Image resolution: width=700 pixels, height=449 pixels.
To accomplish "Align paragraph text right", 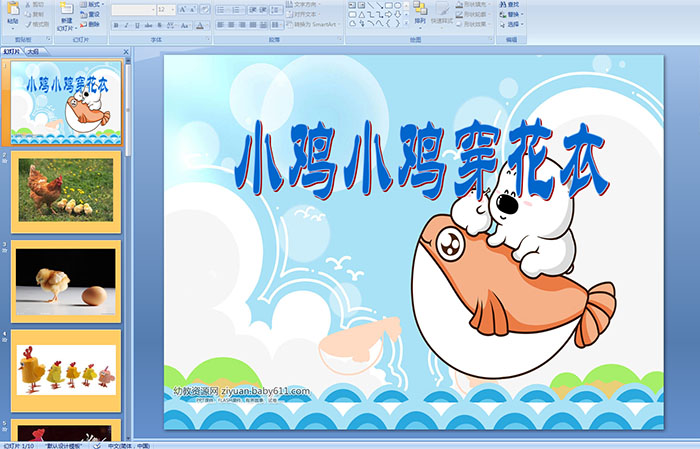I will [242, 25].
